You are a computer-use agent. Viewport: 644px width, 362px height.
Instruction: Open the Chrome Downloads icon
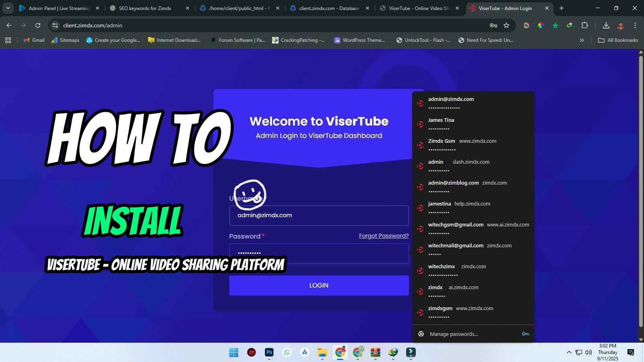(x=606, y=25)
